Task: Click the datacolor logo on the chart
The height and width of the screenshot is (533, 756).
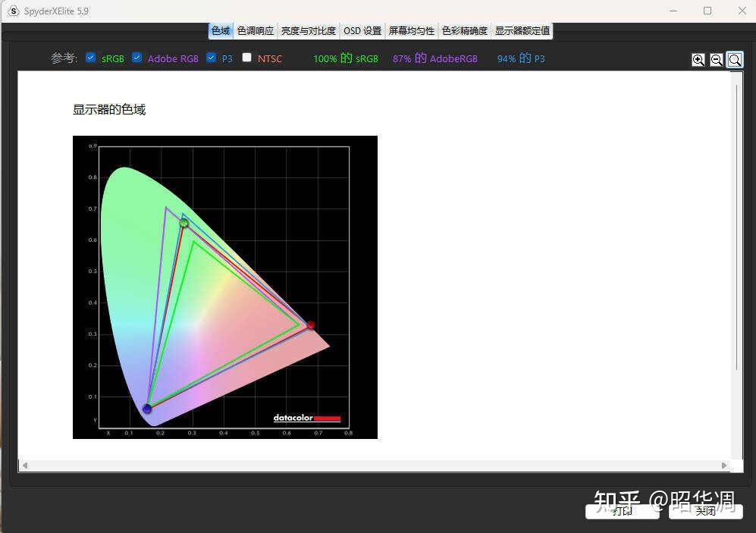Action: (x=306, y=418)
